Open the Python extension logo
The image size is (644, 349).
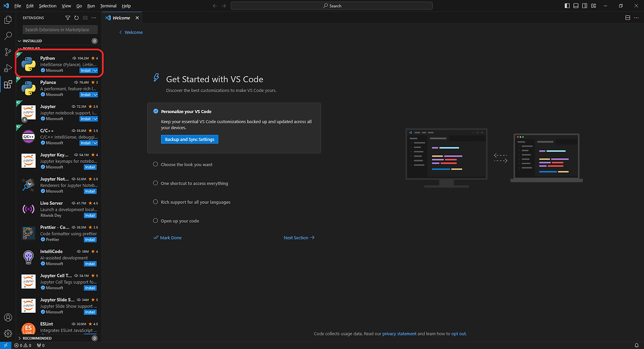pos(29,64)
